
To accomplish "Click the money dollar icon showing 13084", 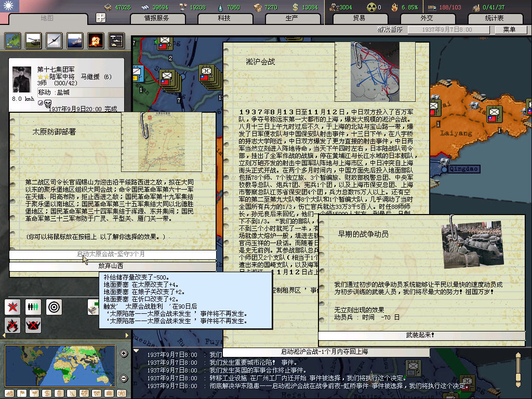I will tap(296, 7).
